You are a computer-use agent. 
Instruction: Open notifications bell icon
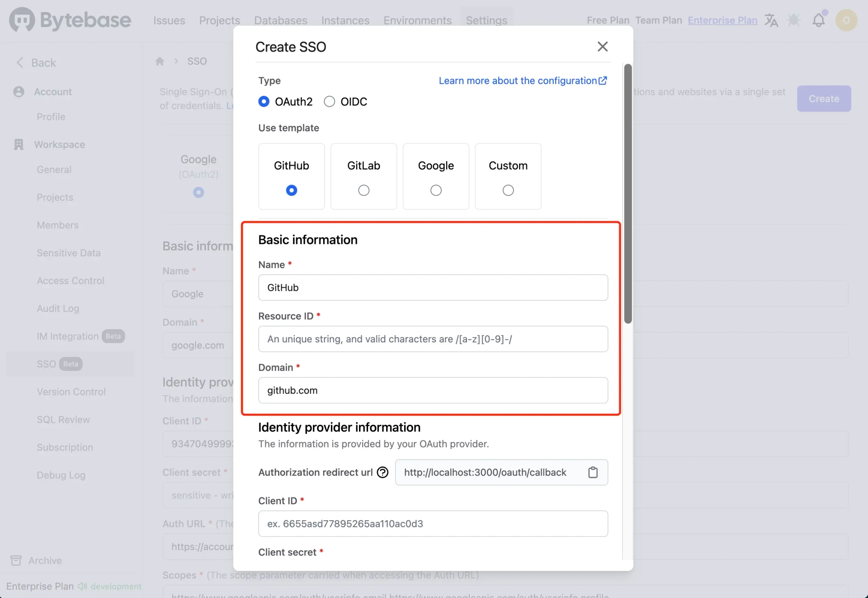click(819, 20)
